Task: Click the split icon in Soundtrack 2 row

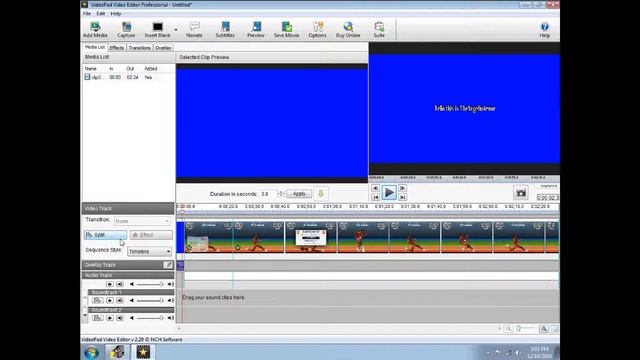Action: [x=97, y=318]
